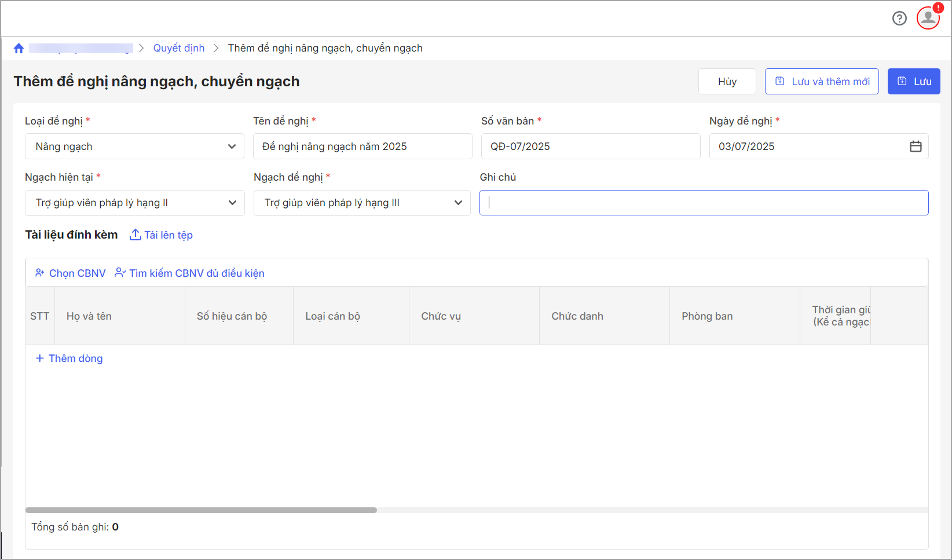Click the blue Lưu button
Screen dimensions: 952x560
[x=913, y=82]
